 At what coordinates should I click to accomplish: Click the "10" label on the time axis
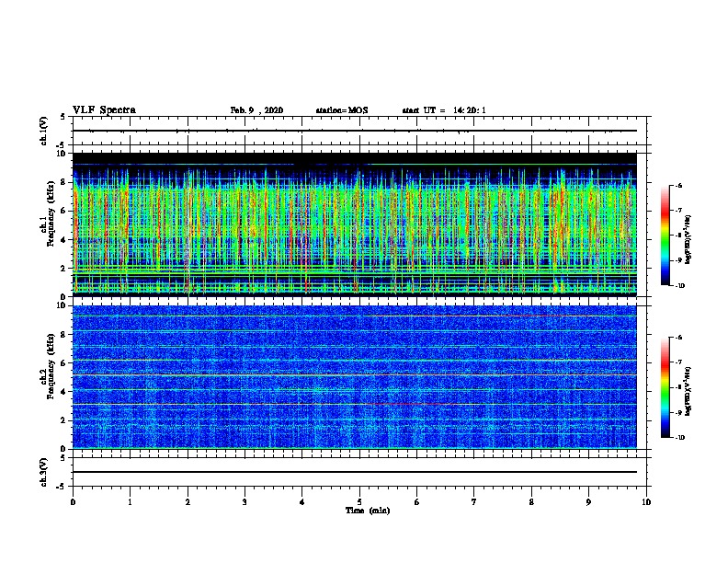coord(646,502)
